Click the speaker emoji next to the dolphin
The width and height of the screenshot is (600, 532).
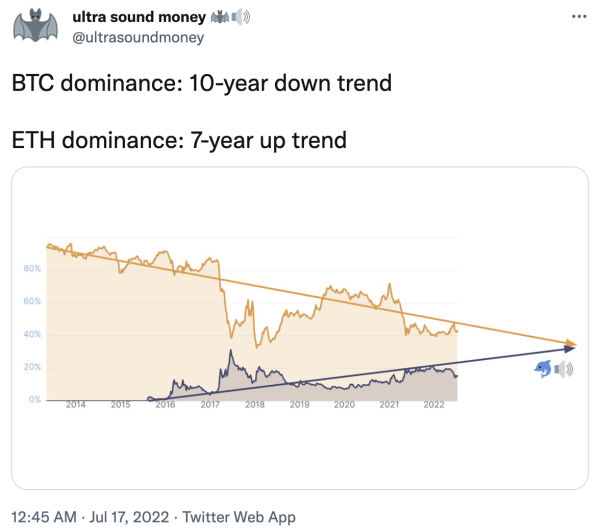pyautogui.click(x=563, y=369)
